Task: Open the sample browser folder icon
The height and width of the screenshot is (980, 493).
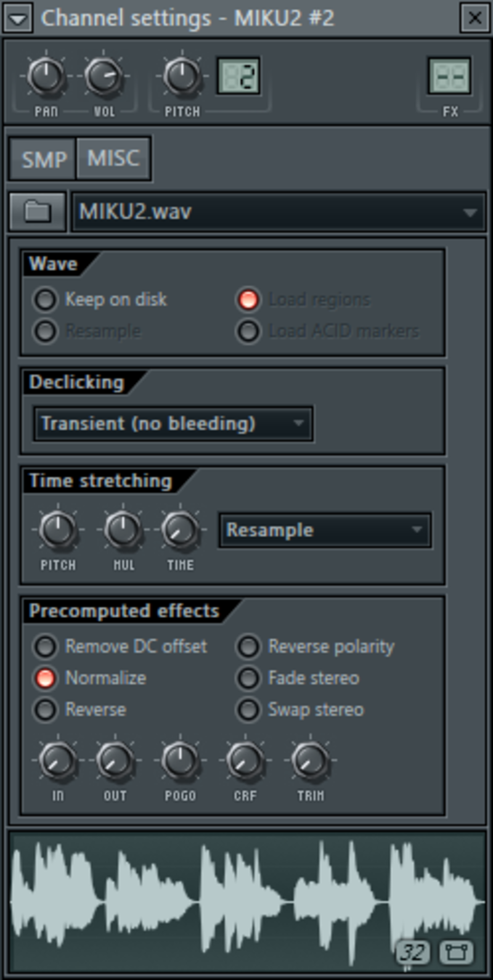Action: point(37,211)
